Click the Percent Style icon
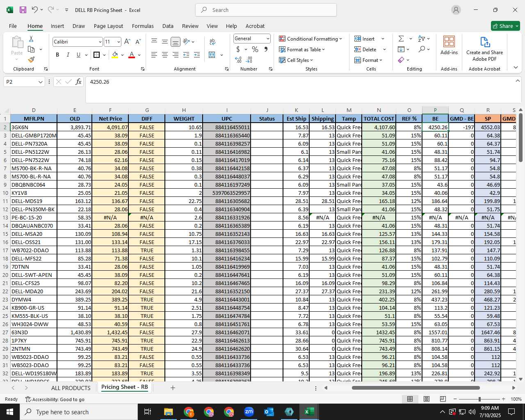Screen dimensions: 525x420 pos(255,49)
